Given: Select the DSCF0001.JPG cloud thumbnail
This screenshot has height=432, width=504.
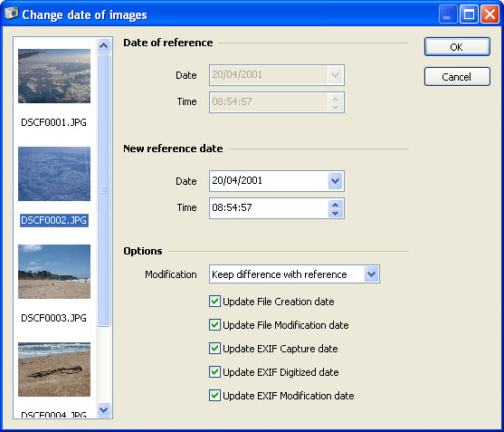Looking at the screenshot, I should pos(54,76).
